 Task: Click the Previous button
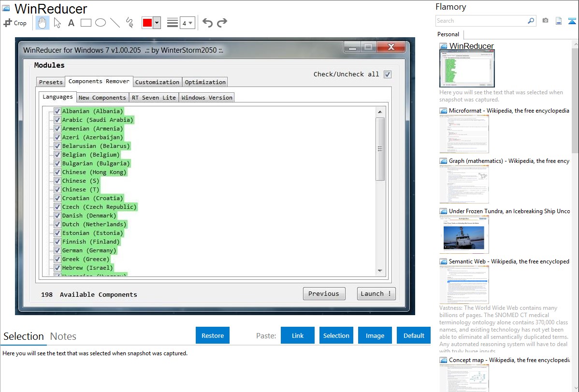click(324, 294)
